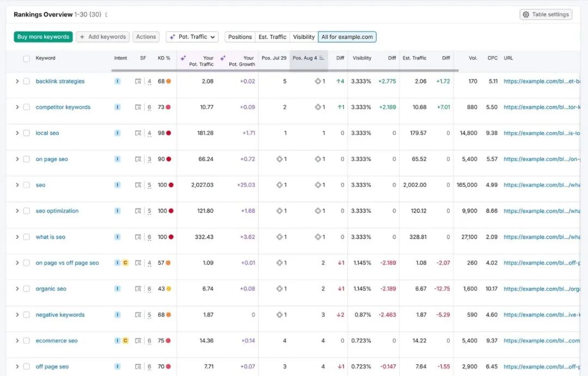This screenshot has width=588, height=376.
Task: Open the organic seo URL link
Action: [x=542, y=288]
